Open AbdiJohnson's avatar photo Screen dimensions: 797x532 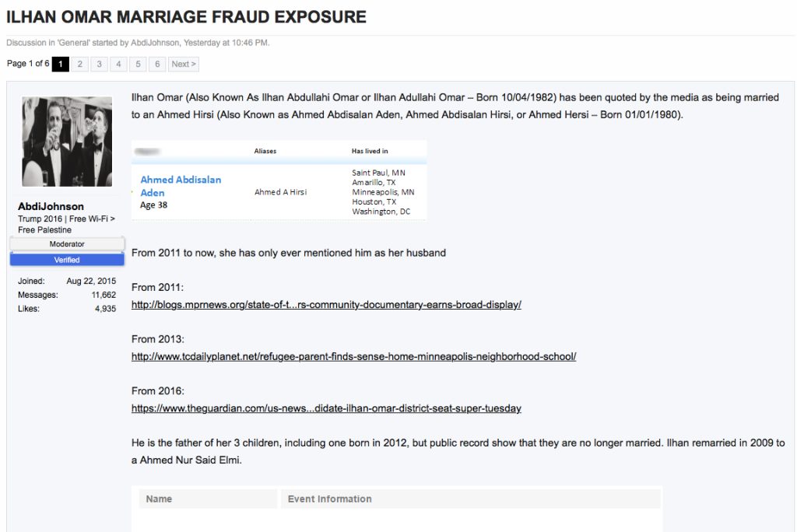tap(67, 142)
